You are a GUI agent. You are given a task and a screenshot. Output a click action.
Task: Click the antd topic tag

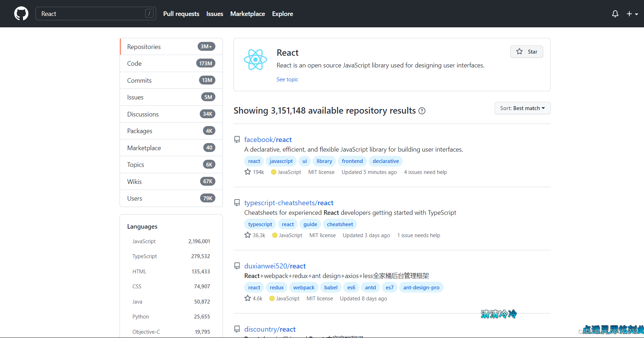(x=370, y=288)
